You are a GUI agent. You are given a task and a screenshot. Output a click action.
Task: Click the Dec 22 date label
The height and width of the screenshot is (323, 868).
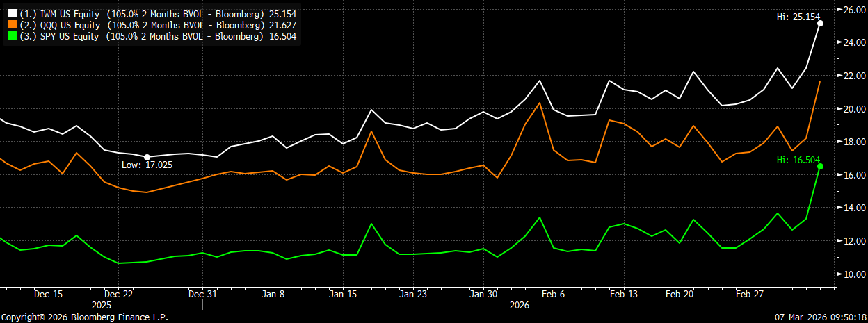[118, 294]
